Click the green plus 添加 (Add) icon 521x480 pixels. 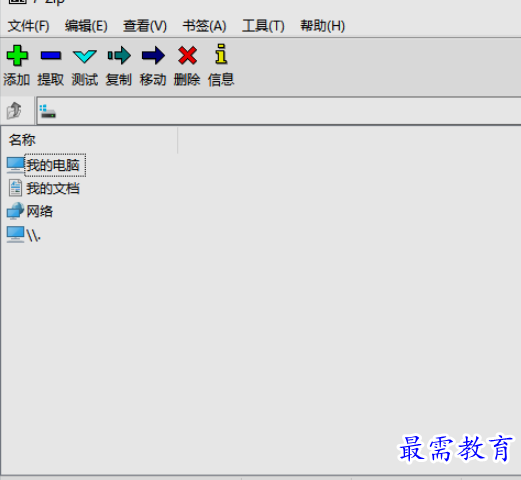point(17,55)
